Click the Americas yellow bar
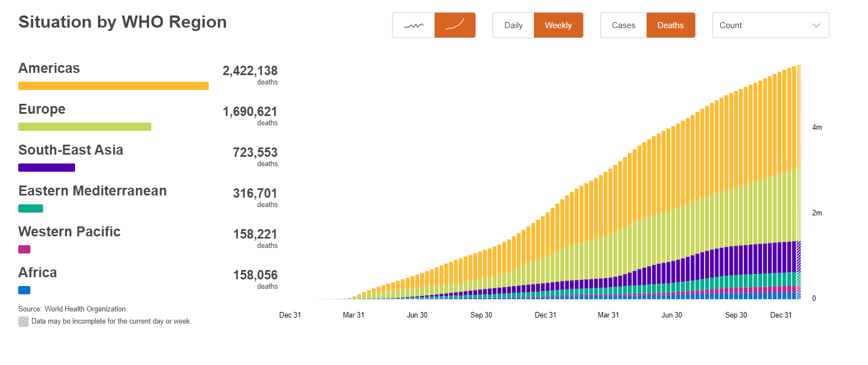 (113, 86)
